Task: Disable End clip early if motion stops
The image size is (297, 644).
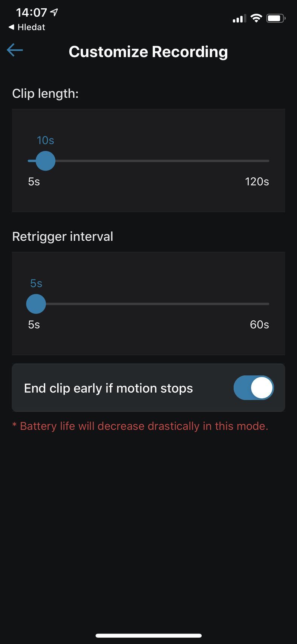Action: [x=254, y=388]
